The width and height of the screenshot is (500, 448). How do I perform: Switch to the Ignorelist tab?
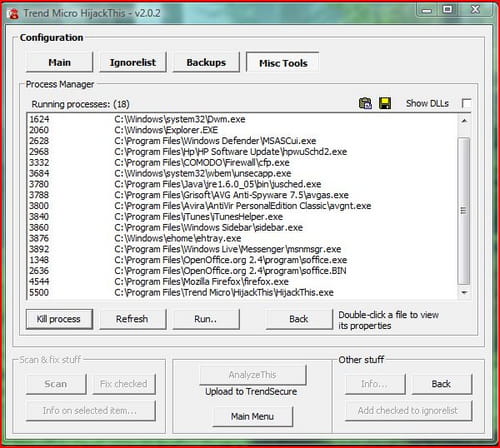tap(133, 62)
